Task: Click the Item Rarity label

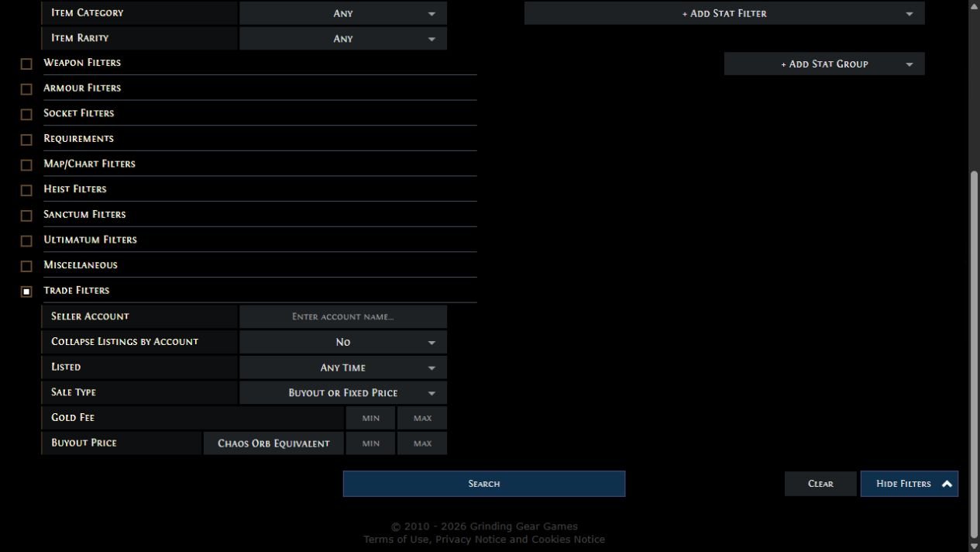Action: pos(80,37)
